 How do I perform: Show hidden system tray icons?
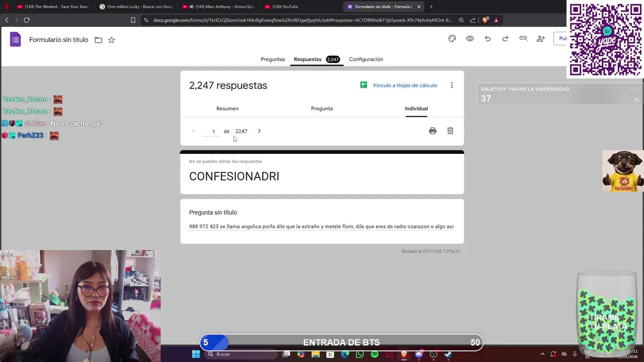coord(542,354)
